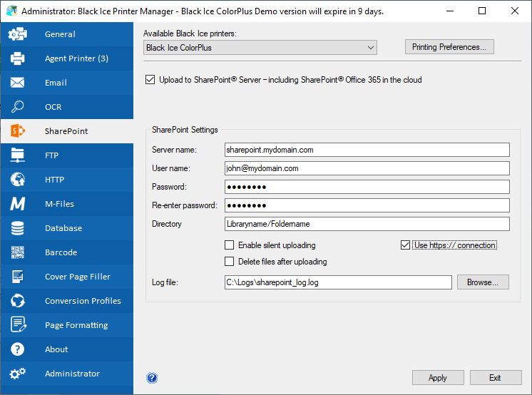
Task: Click Browse for log file
Action: (483, 282)
